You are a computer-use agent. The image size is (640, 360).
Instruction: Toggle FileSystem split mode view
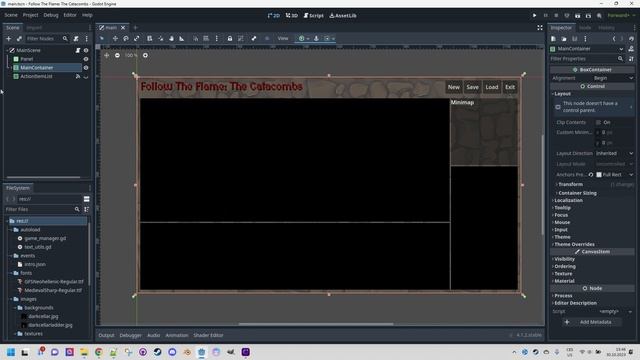87,199
